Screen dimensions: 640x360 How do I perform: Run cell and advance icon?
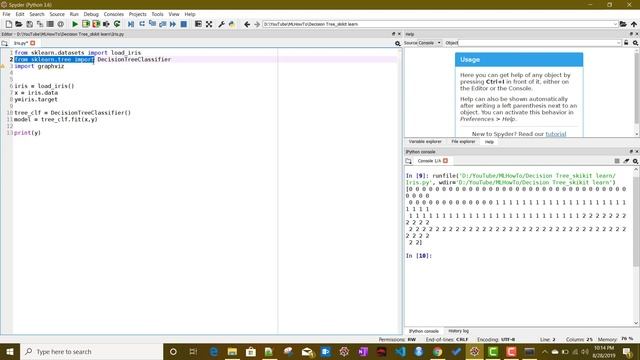[96, 24]
